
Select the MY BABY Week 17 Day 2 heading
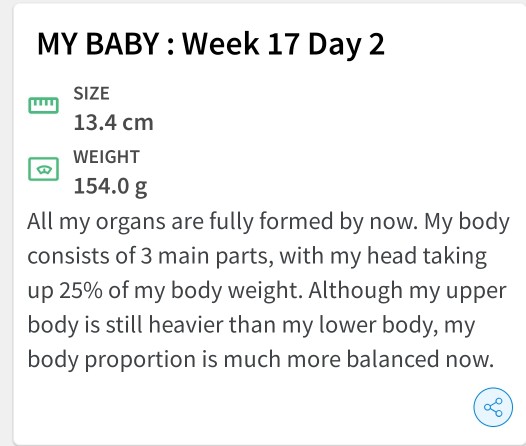(x=211, y=44)
